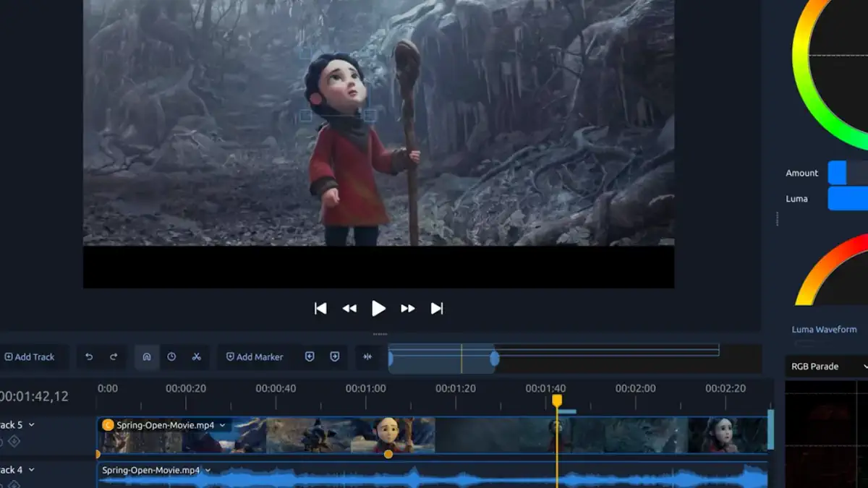Screen dimensions: 868x488
Task: Jump to the end of the video
Action: coord(437,309)
